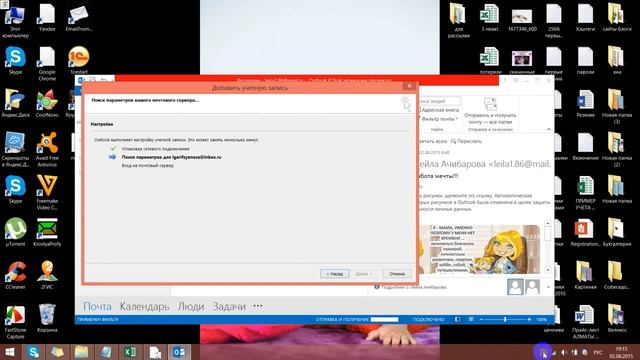Viewport: 640px width, 360px height.
Task: Click the reading pane scrollbar up arrow
Action: click(547, 223)
